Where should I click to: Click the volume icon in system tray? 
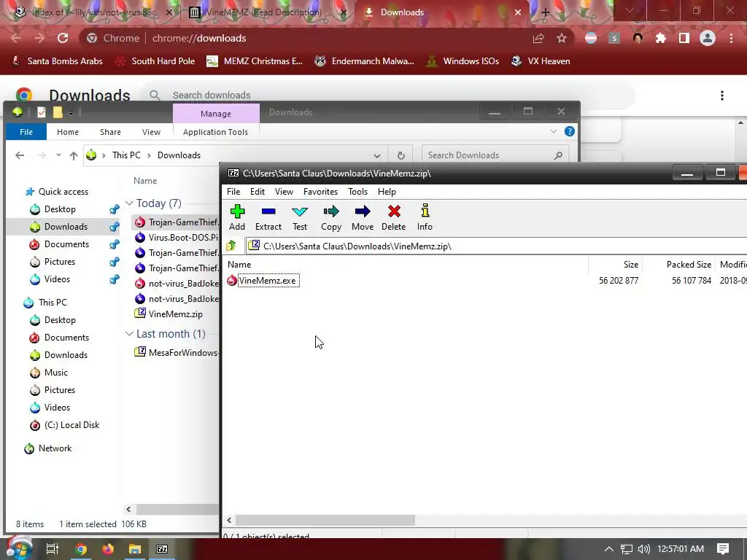click(643, 549)
